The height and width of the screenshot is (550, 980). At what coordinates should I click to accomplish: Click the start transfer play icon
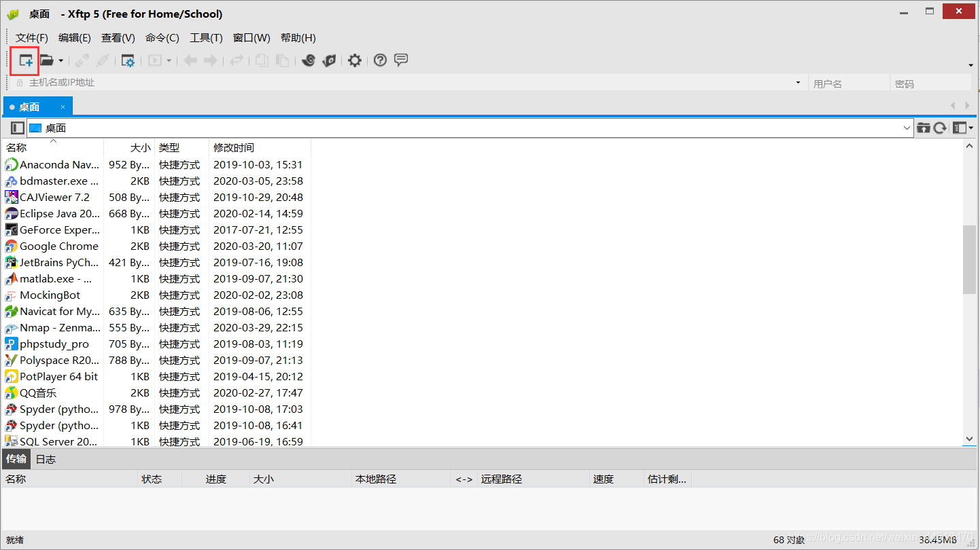tap(155, 60)
